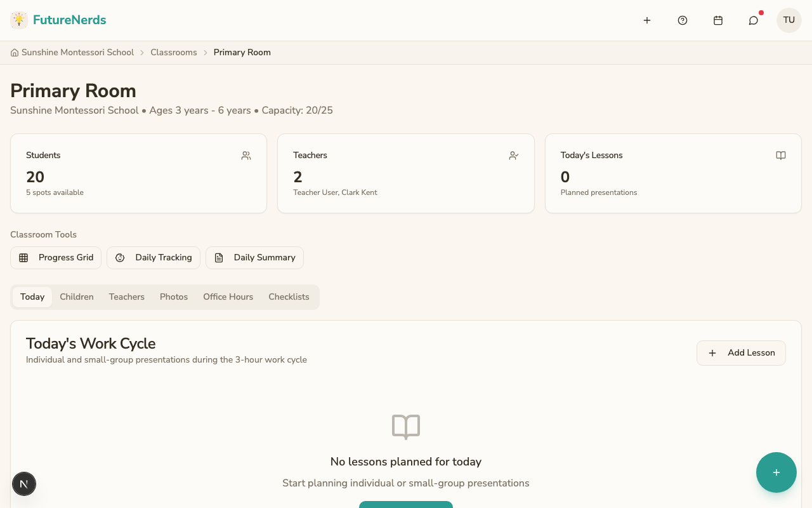Select the grid icon in Progress Grid
The image size is (812, 508).
tap(24, 257)
